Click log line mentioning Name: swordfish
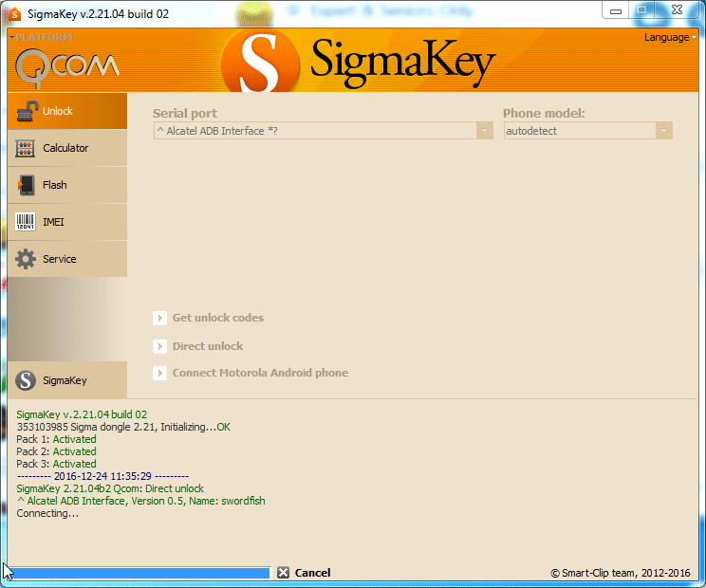This screenshot has height=588, width=706. (x=141, y=501)
